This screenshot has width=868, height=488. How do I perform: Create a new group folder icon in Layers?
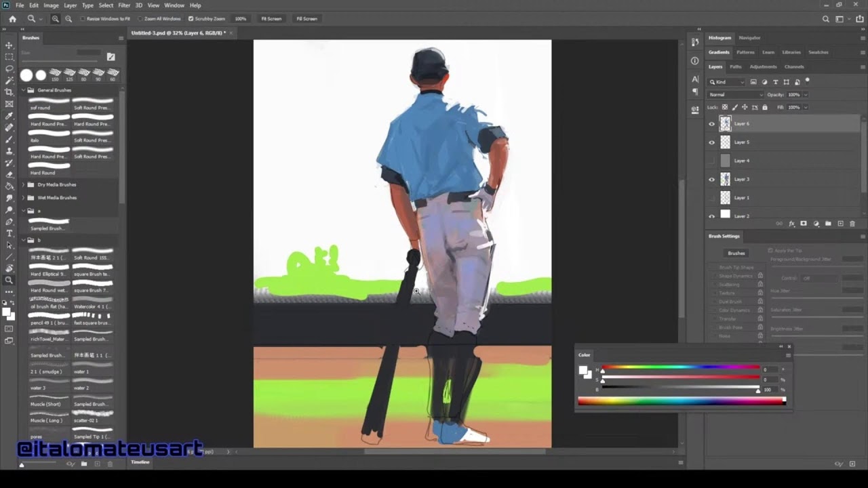[828, 224]
